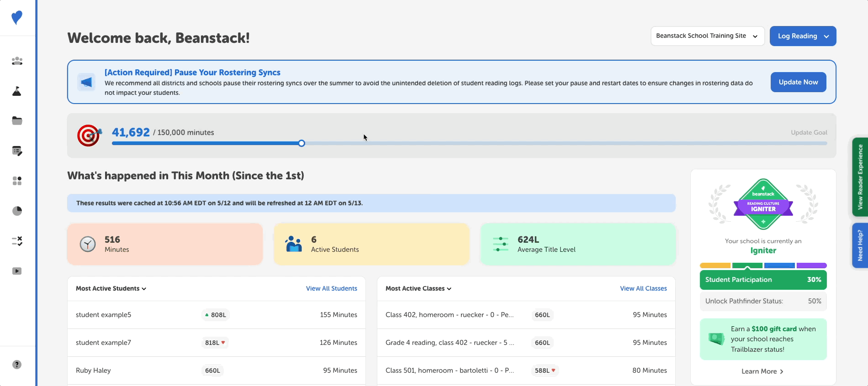
Task: Click the blue status level bar segment
Action: coord(779,266)
